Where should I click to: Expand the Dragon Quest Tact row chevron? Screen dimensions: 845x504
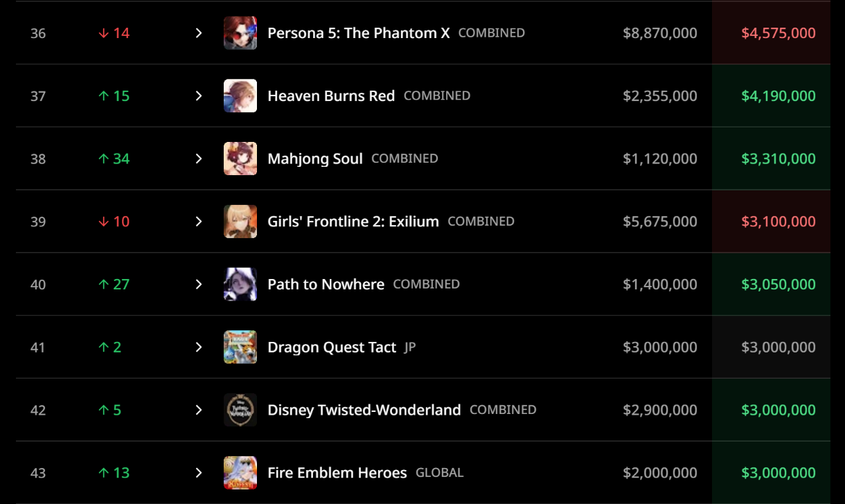[199, 348]
